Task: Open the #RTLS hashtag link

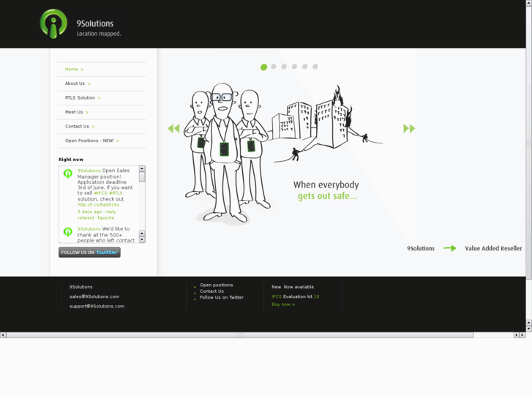Action: point(116,193)
